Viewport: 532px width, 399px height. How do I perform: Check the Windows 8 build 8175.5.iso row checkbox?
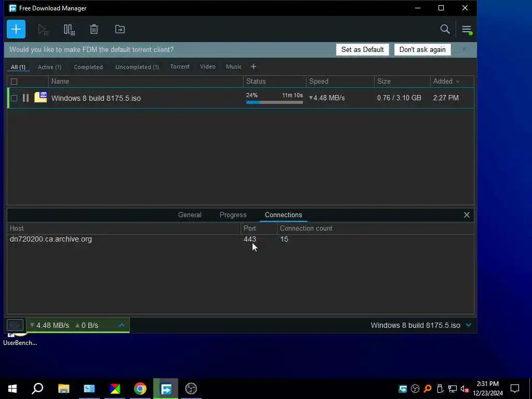(14, 98)
